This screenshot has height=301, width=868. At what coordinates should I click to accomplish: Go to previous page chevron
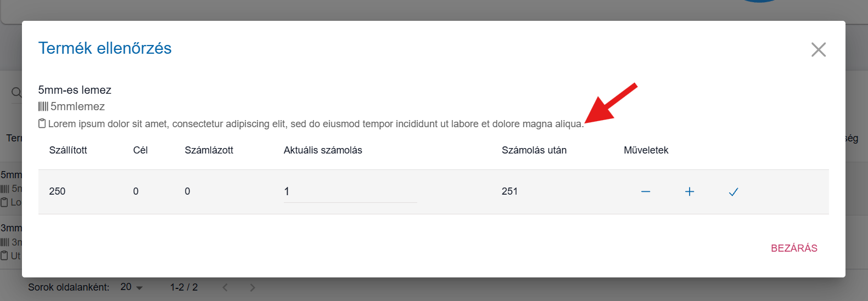225,287
